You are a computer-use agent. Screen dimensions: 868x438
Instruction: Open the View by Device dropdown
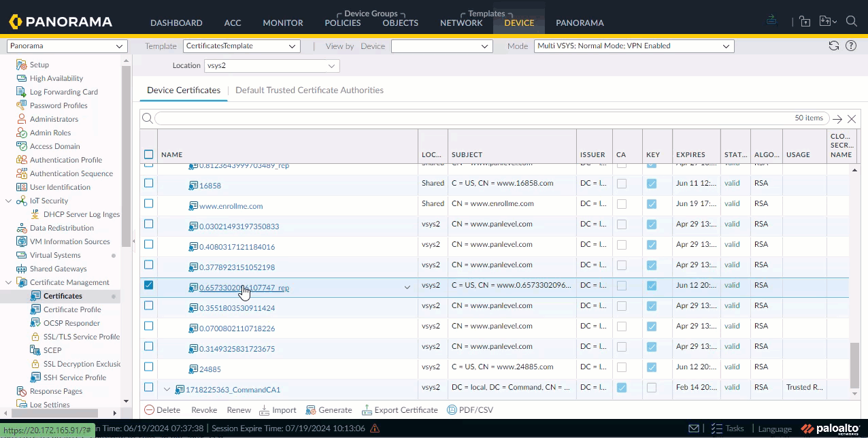pyautogui.click(x=441, y=46)
